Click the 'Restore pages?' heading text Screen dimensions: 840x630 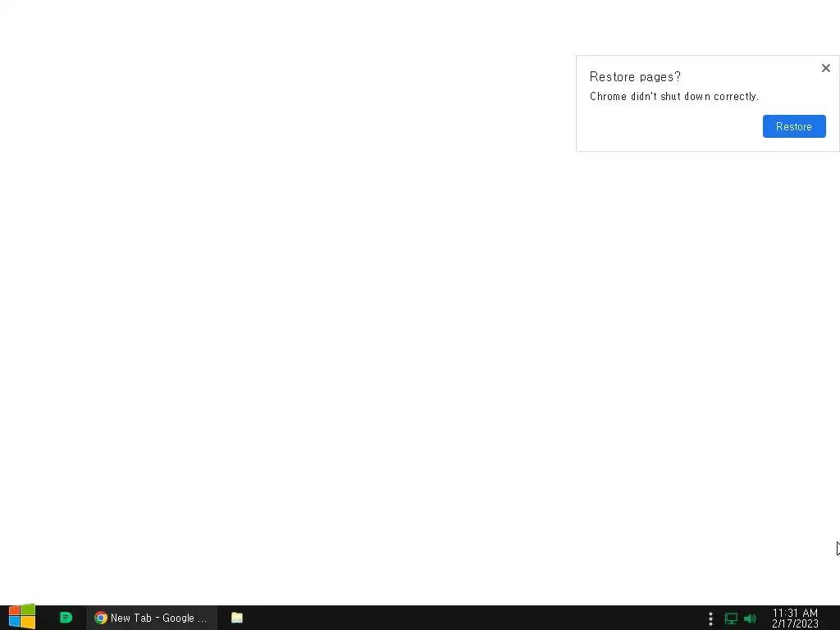pyautogui.click(x=635, y=77)
